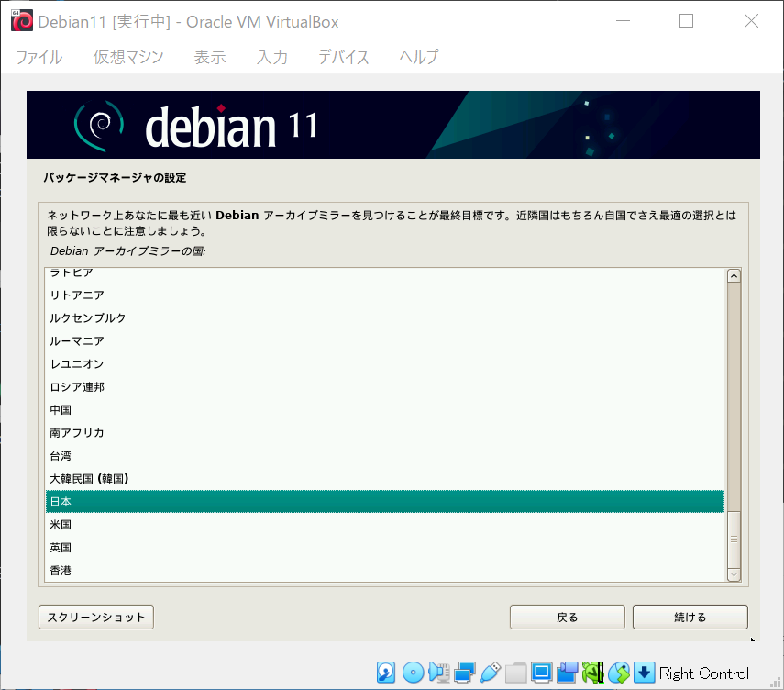Open the 表示 menu
This screenshot has width=784, height=690.
[210, 57]
